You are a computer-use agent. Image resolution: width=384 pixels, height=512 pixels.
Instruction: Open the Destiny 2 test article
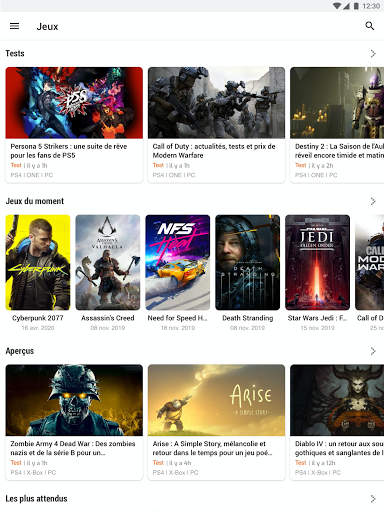(x=337, y=125)
